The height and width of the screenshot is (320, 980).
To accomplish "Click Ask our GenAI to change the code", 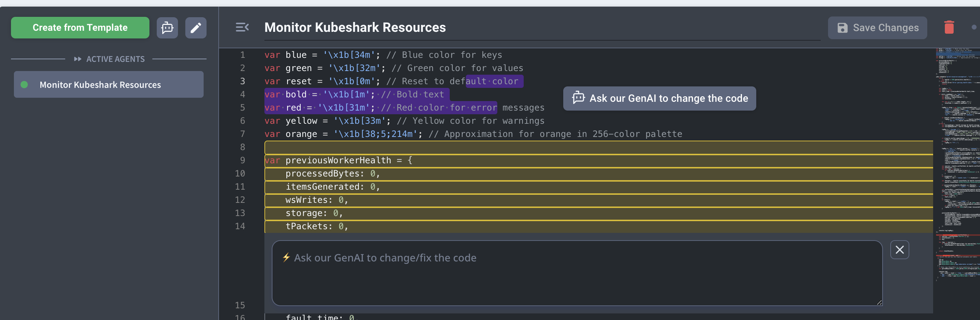I will tap(659, 98).
